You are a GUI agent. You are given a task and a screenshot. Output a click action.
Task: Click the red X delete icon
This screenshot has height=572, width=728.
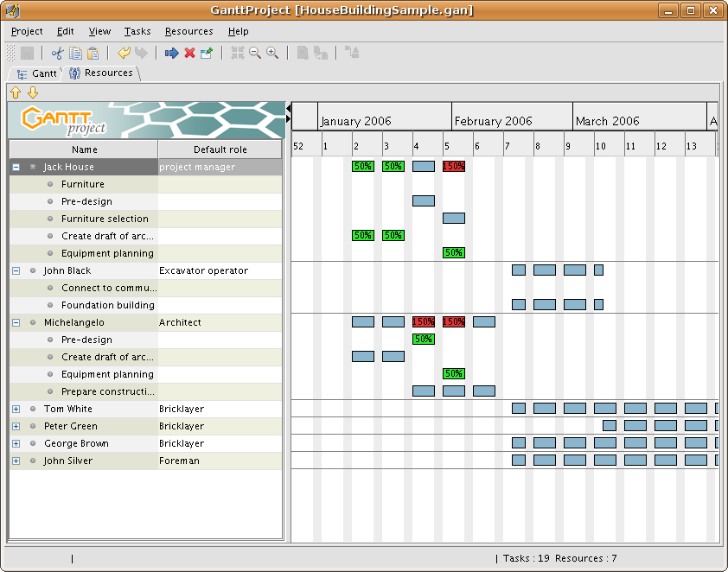pos(189,53)
